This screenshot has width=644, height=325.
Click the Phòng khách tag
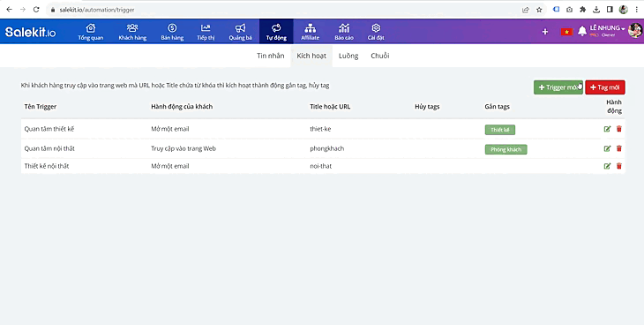coord(506,149)
